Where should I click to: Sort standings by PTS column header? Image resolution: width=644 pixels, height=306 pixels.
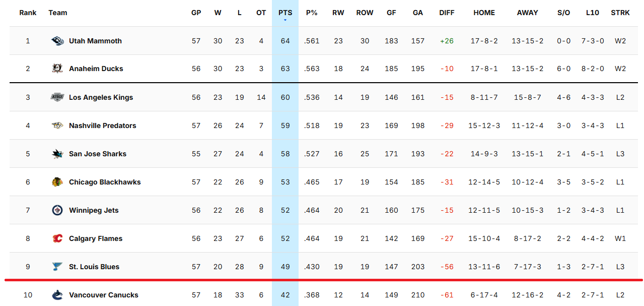tap(285, 13)
